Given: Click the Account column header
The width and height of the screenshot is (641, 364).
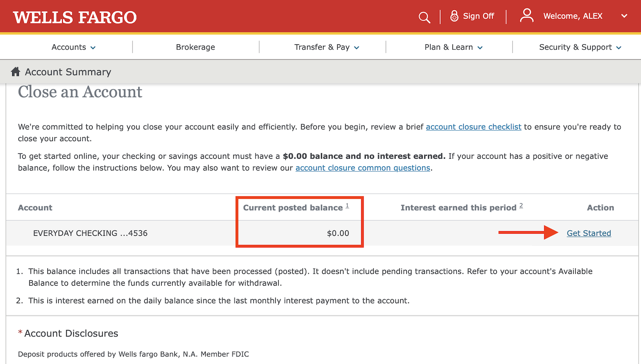Looking at the screenshot, I should (35, 208).
